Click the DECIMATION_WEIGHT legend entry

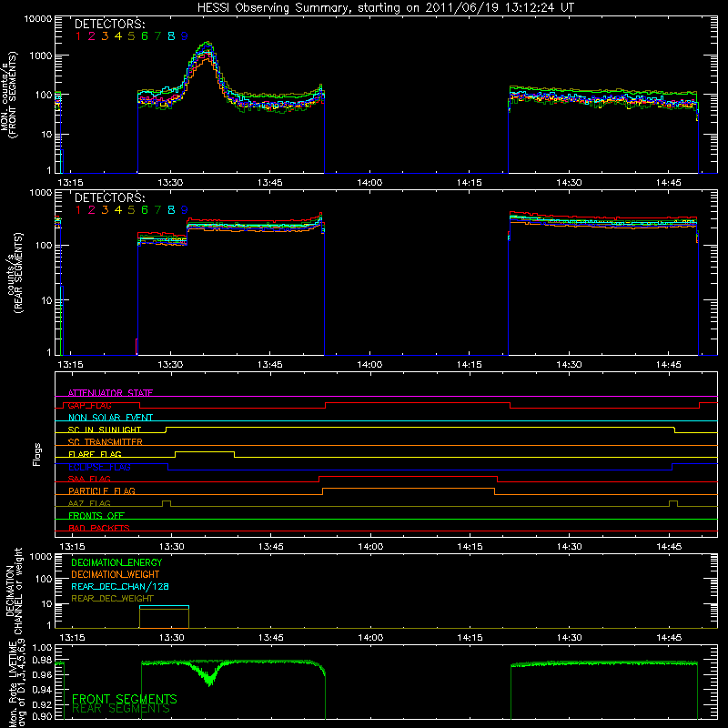(116, 574)
